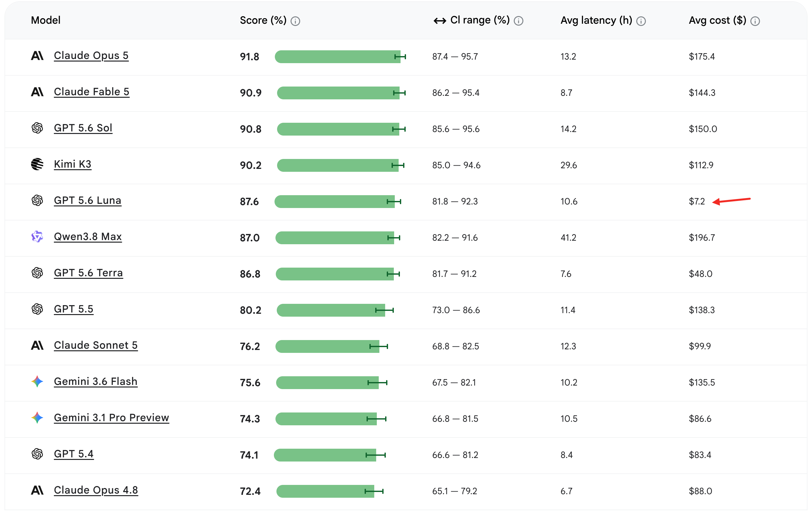Click the Avg cost info icon
This screenshot has width=812, height=516.
[755, 21]
